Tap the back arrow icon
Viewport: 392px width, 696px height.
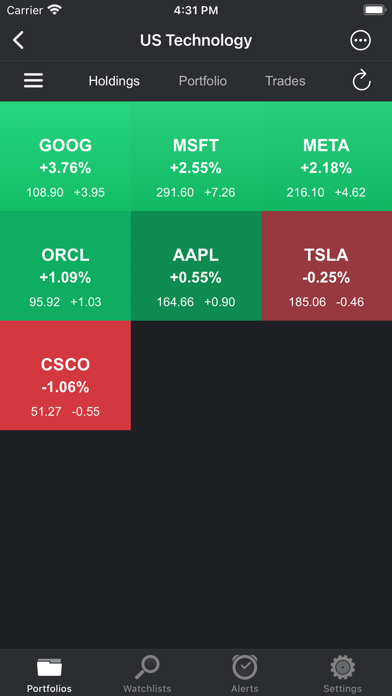pyautogui.click(x=18, y=40)
